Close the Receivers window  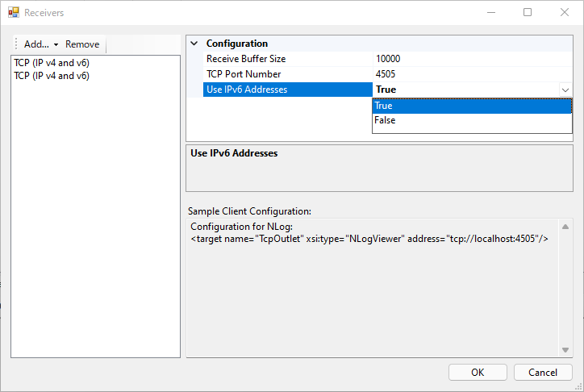coord(564,13)
